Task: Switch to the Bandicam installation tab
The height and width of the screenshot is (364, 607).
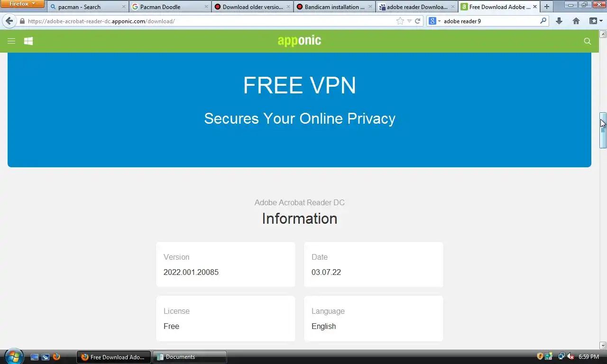Action: [x=334, y=7]
